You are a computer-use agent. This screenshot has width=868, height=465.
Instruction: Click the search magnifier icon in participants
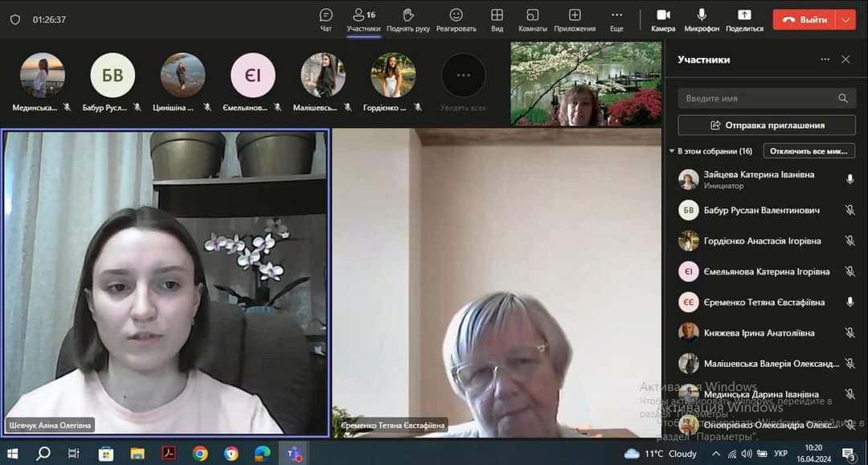(x=842, y=98)
